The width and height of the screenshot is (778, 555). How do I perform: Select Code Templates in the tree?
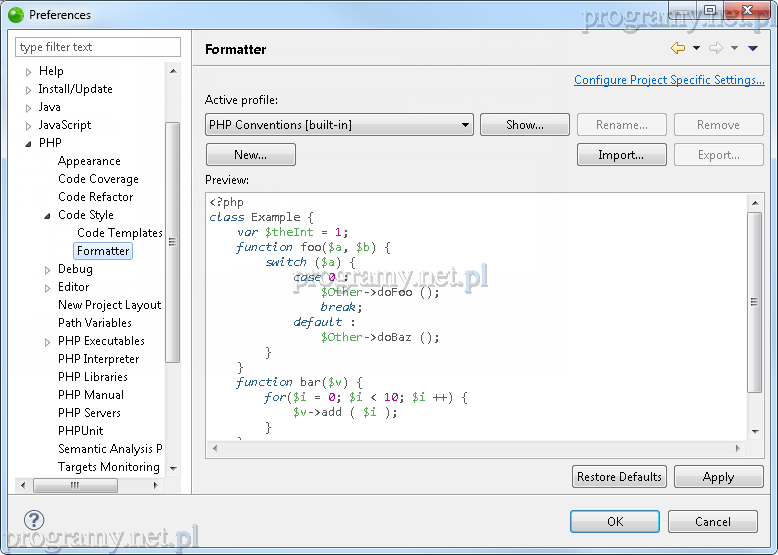point(119,233)
